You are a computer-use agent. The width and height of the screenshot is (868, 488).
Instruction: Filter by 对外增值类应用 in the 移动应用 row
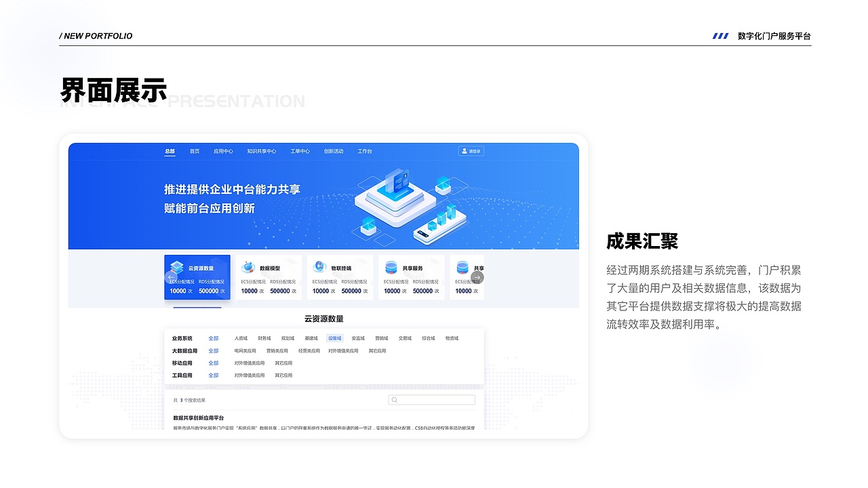(x=250, y=363)
